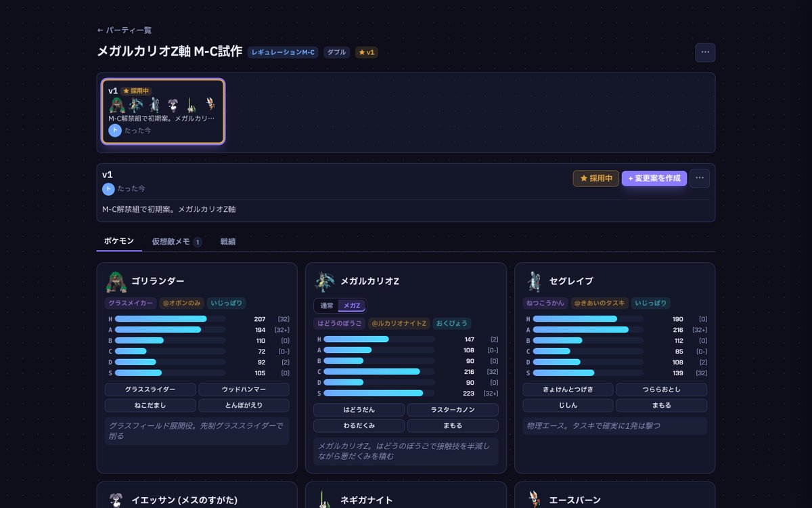The image size is (812, 508).
Task: Click the セグレイブ note 物理エース
Action: click(614, 426)
